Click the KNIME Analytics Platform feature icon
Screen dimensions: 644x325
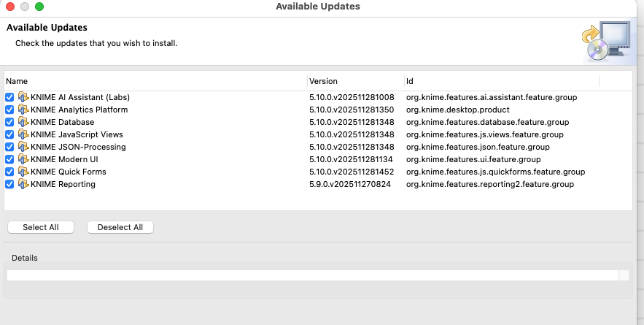click(23, 110)
